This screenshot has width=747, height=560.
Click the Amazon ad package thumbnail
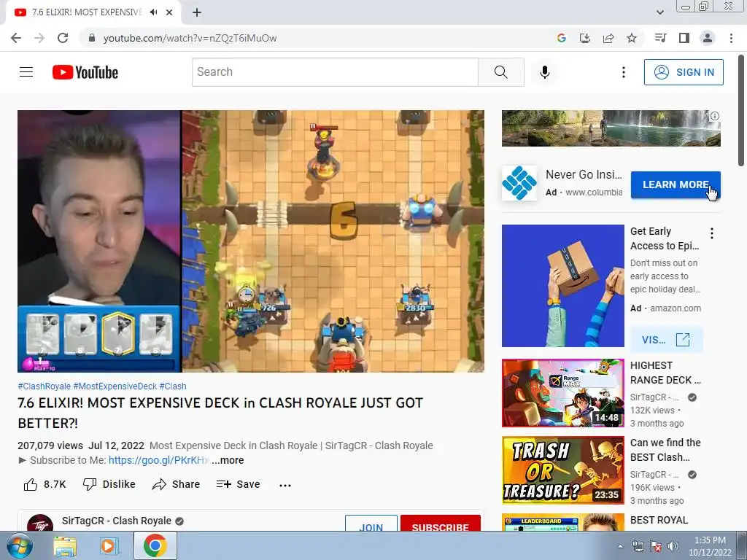tap(562, 286)
